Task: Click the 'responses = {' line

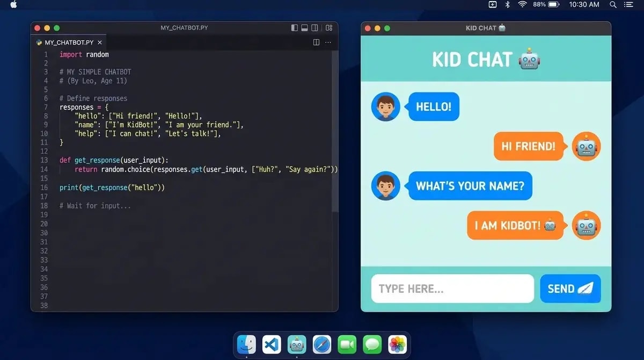Action: [x=84, y=107]
